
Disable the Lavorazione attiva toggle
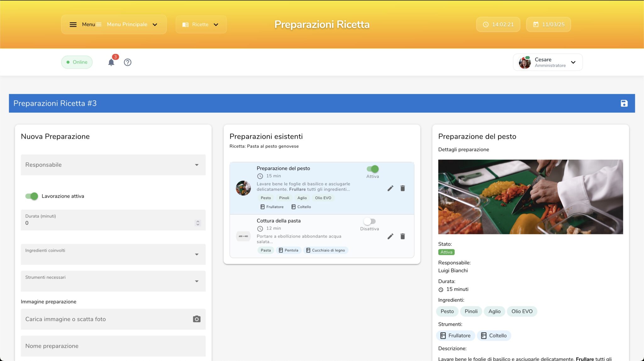31,196
